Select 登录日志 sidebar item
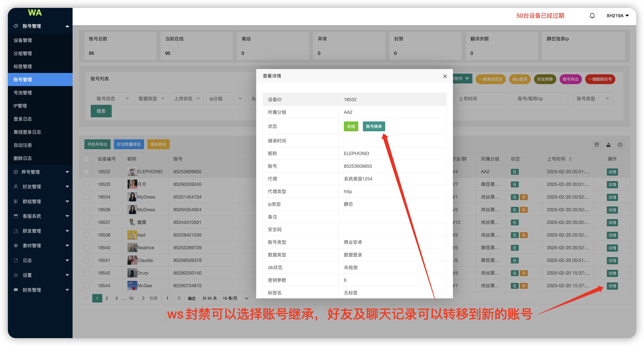The image size is (644, 346). pyautogui.click(x=23, y=119)
